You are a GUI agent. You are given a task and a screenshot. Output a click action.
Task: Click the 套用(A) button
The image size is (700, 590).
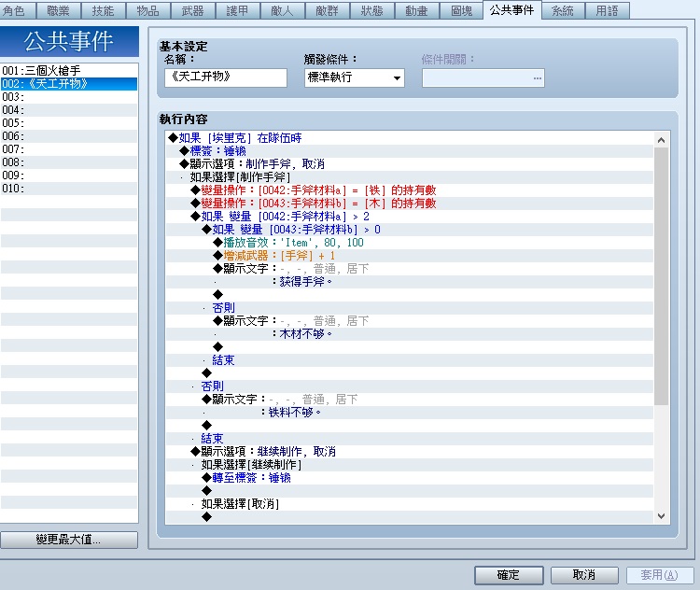coord(659,575)
